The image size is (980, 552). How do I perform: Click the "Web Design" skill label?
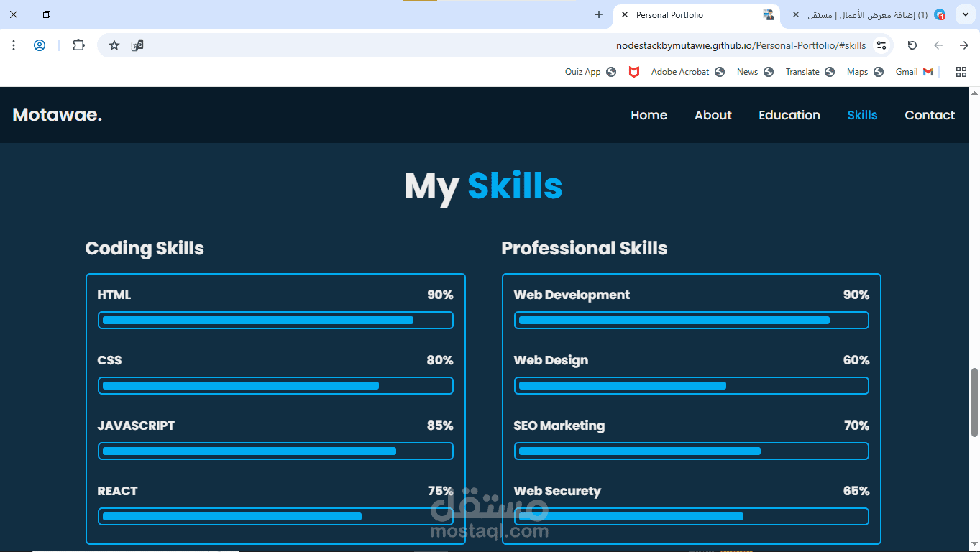pyautogui.click(x=551, y=360)
